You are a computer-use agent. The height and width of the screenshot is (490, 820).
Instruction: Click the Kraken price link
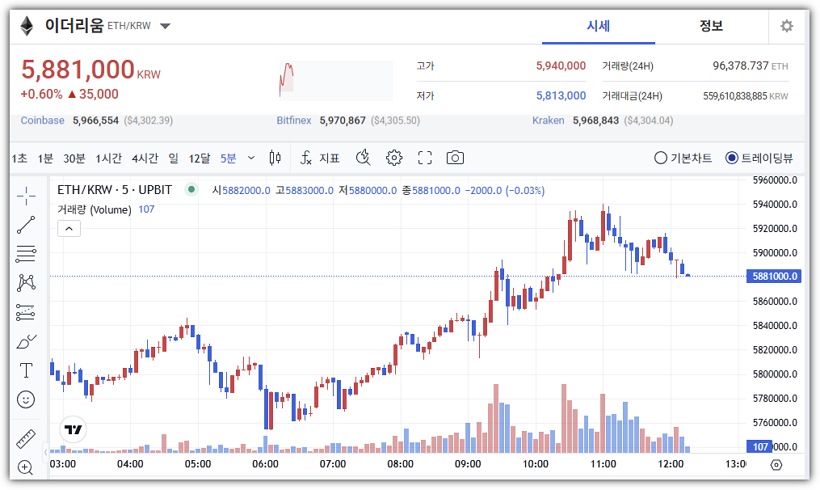[x=548, y=120]
